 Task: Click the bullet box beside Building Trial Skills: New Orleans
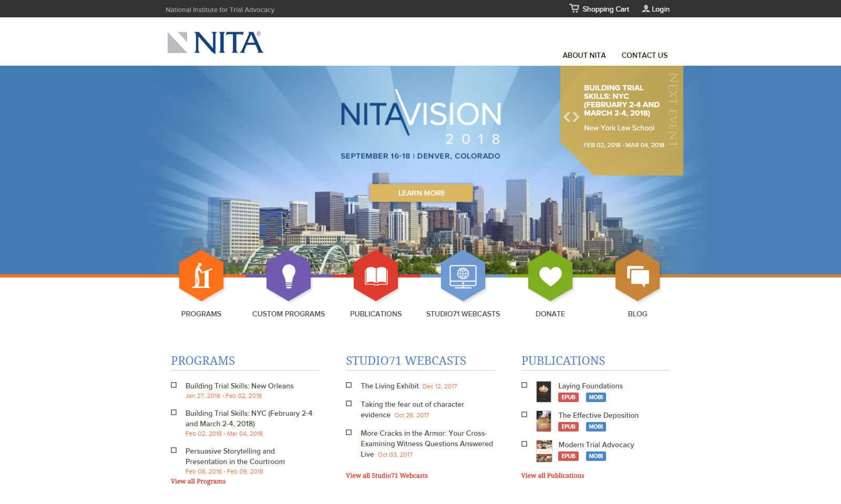pos(174,385)
